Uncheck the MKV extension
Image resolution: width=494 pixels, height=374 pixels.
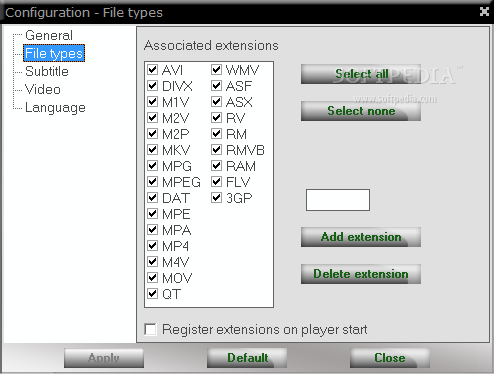tap(153, 150)
